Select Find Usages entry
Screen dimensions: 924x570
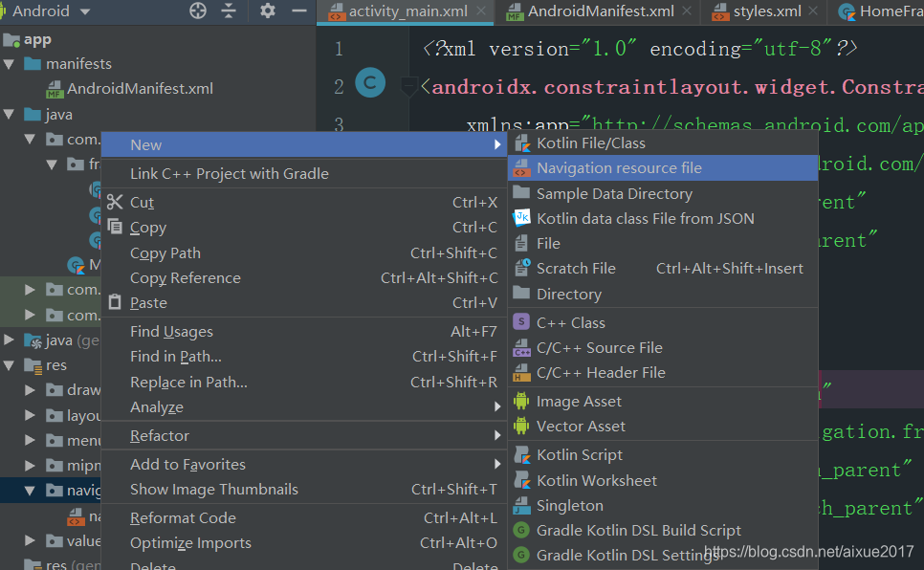click(x=304, y=332)
